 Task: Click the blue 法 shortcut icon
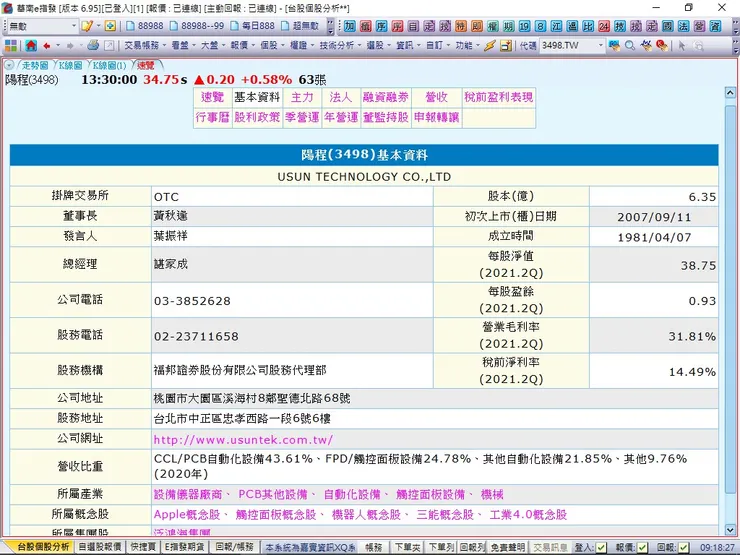click(x=683, y=26)
